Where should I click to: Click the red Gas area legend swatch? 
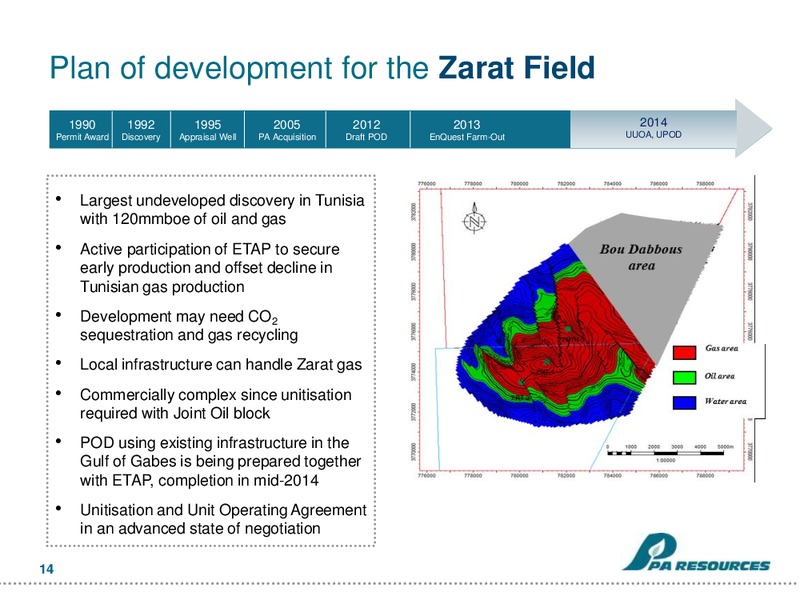(x=684, y=353)
